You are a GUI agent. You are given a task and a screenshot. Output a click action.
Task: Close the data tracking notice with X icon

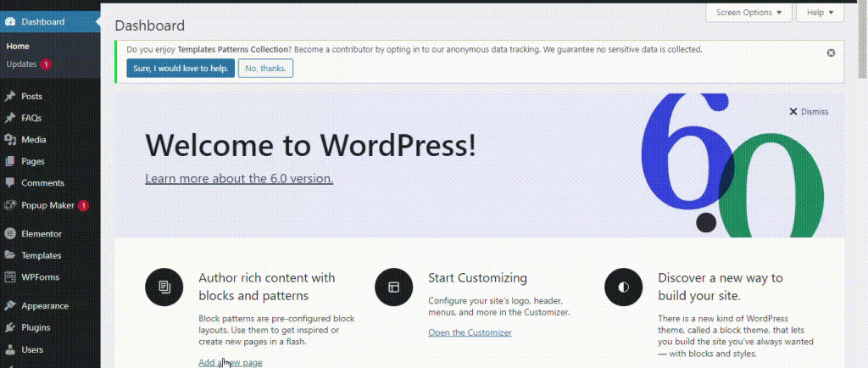point(831,53)
